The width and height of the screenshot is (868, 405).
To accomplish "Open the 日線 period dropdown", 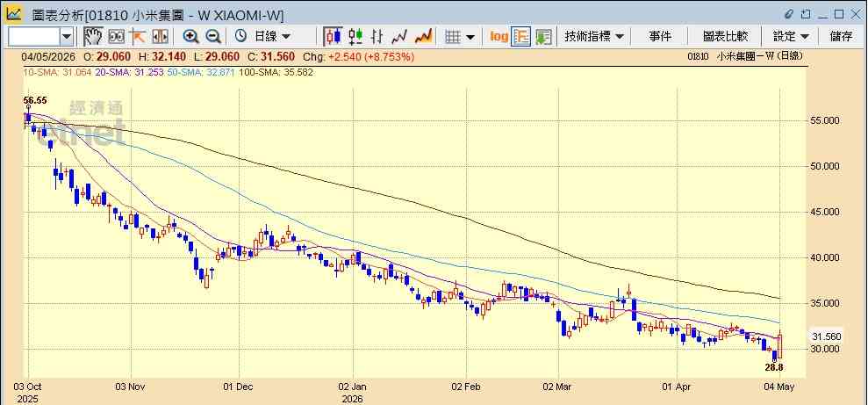I will (272, 37).
